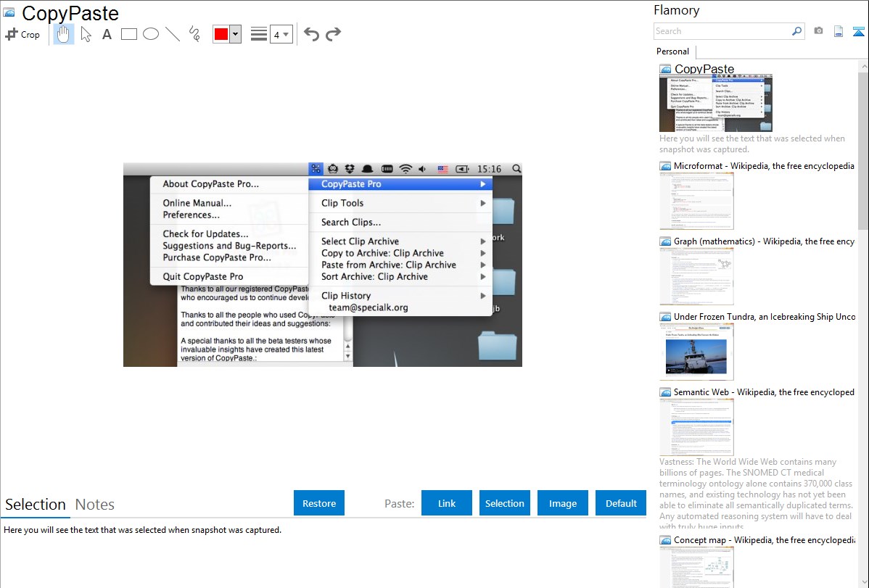Click the Graph (mathematics) - Wikipedia title
This screenshot has height=588, width=869.
[764, 241]
